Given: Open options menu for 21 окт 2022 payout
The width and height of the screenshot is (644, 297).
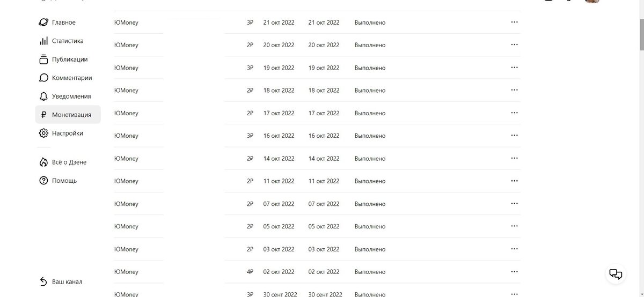Looking at the screenshot, I should (x=514, y=23).
